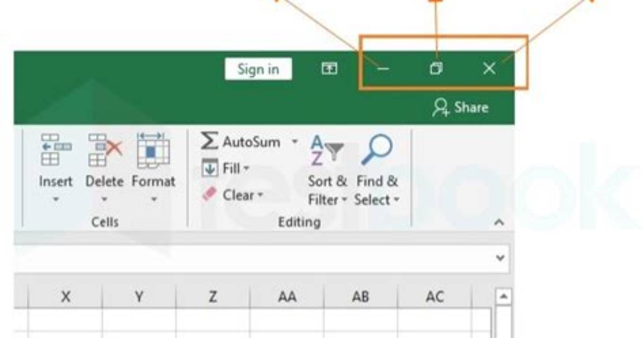Image resolution: width=644 pixels, height=338 pixels.
Task: Minimize the Excel window
Action: click(x=383, y=68)
